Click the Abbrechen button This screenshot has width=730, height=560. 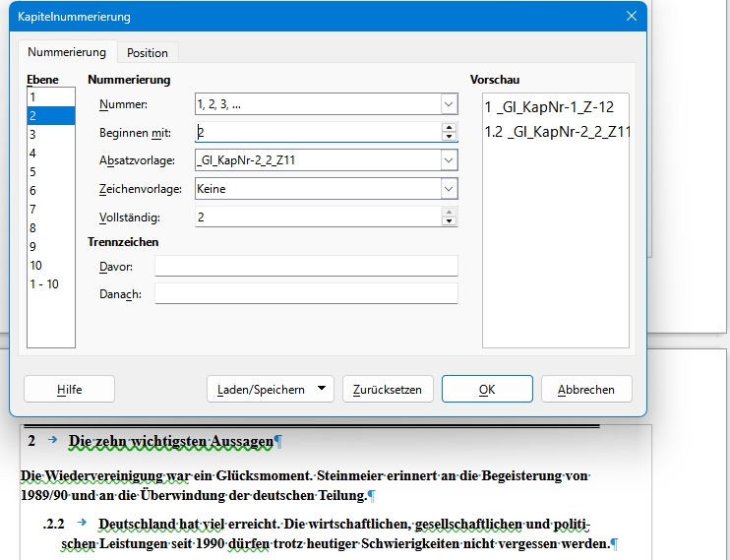coord(586,389)
